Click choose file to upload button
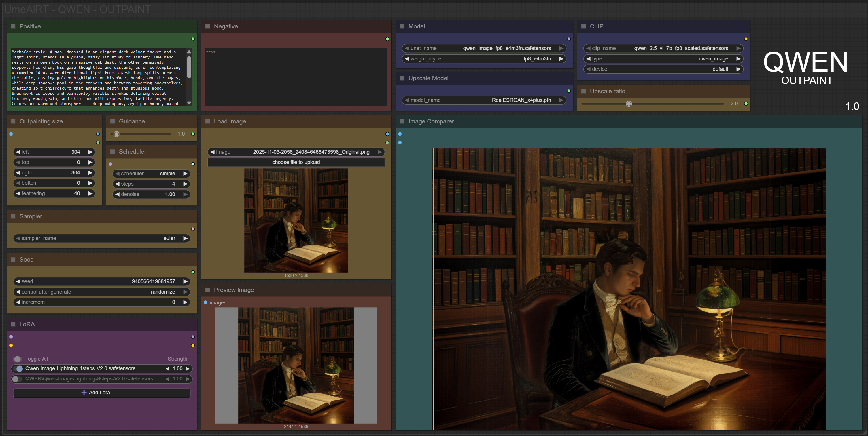Viewport: 868px width, 436px height. [296, 162]
